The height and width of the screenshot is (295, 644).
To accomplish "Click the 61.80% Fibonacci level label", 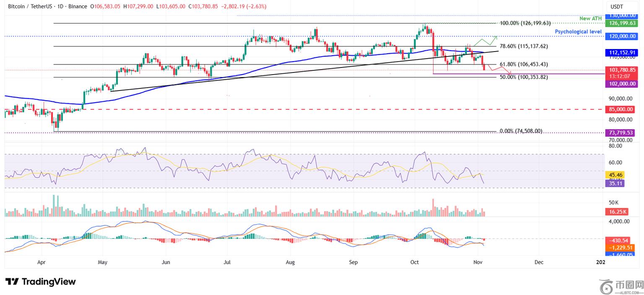I will [x=524, y=65].
